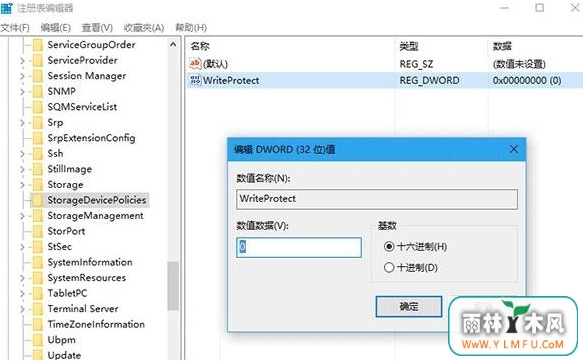Click the Session Manager folder icon

pos(38,76)
